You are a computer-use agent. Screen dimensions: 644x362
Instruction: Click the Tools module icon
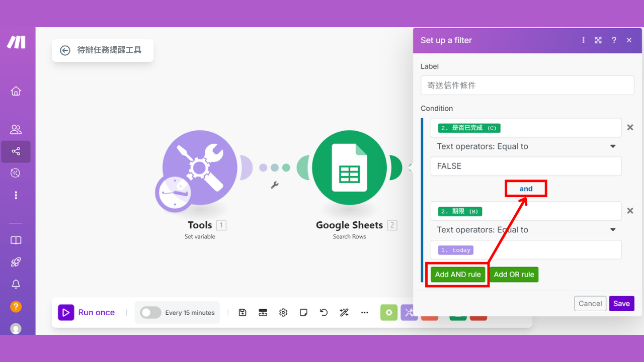click(200, 167)
